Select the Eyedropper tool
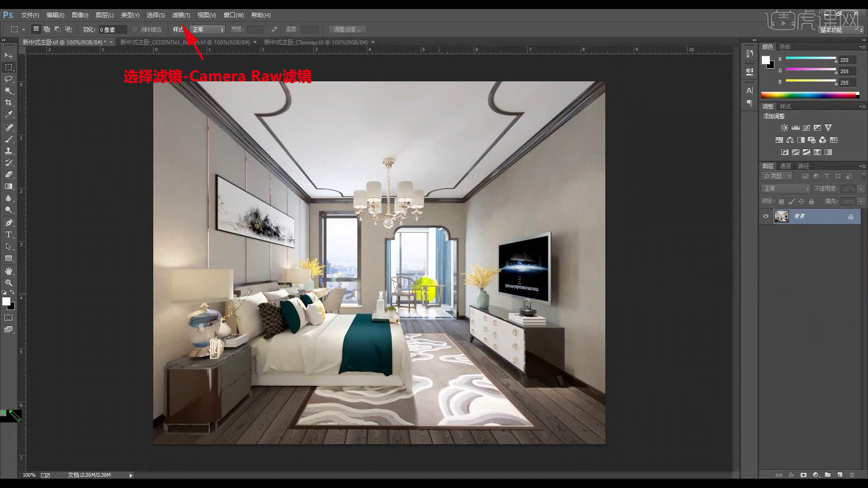This screenshot has height=488, width=868. pos(9,115)
